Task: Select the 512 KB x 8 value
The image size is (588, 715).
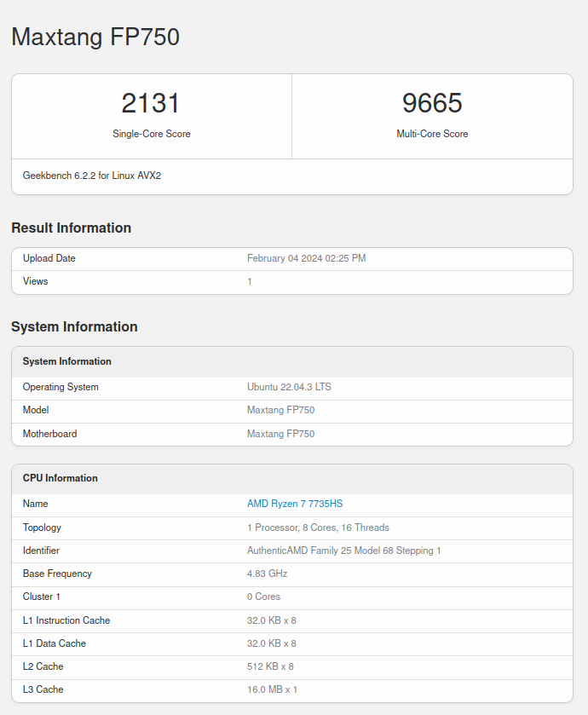Action: tap(270, 666)
